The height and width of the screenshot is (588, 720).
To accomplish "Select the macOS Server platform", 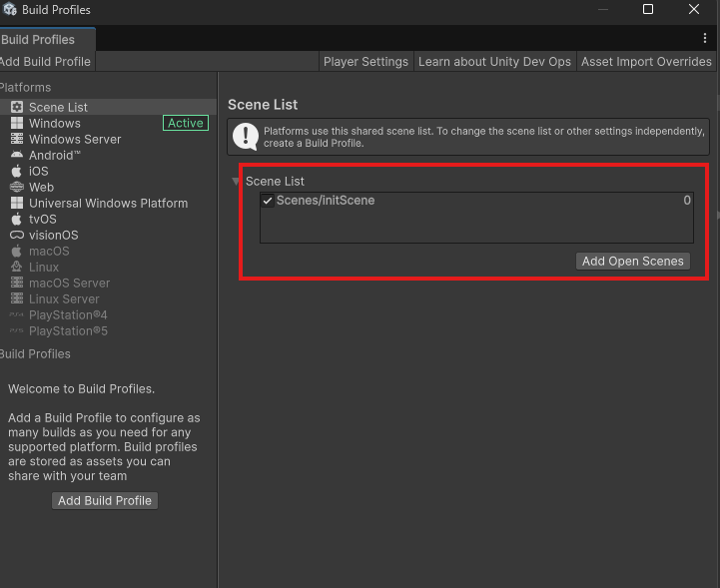I will [109, 283].
